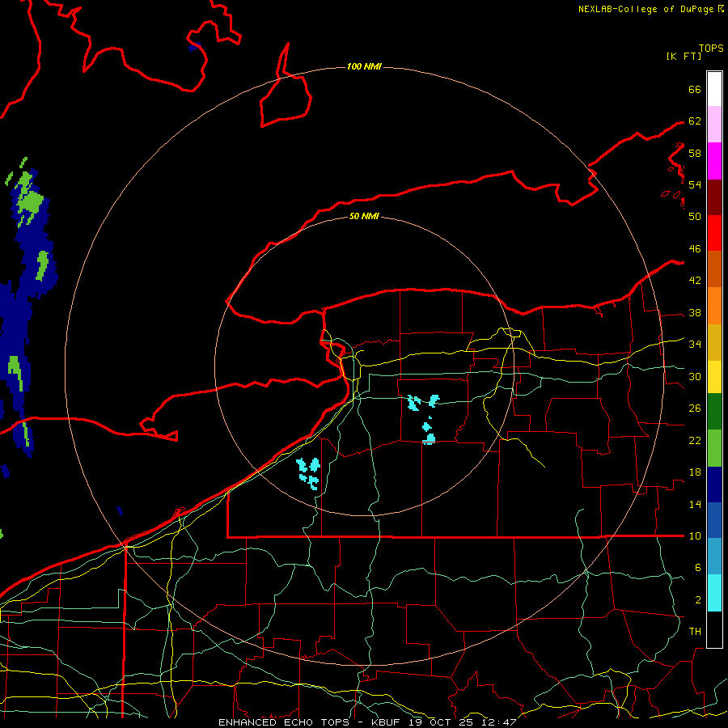This screenshot has width=728, height=728.
Task: Click the medium blue legend swatch beside 14
Action: click(714, 520)
